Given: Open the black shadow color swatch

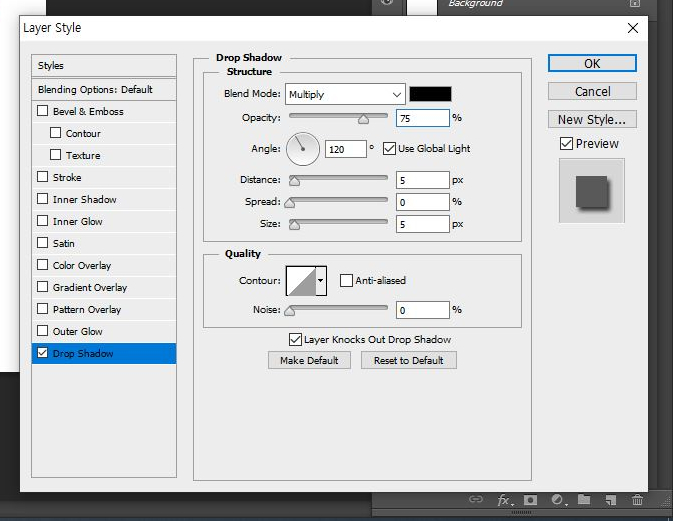Looking at the screenshot, I should pos(430,94).
